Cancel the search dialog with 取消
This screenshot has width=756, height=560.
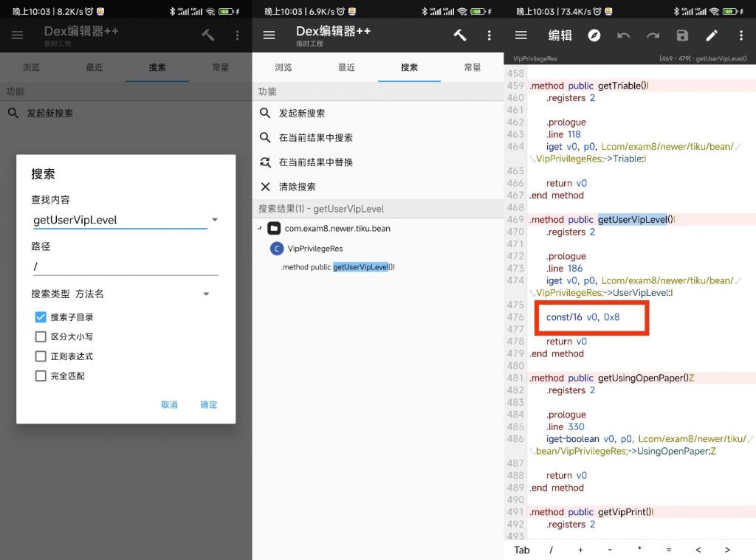point(169,404)
